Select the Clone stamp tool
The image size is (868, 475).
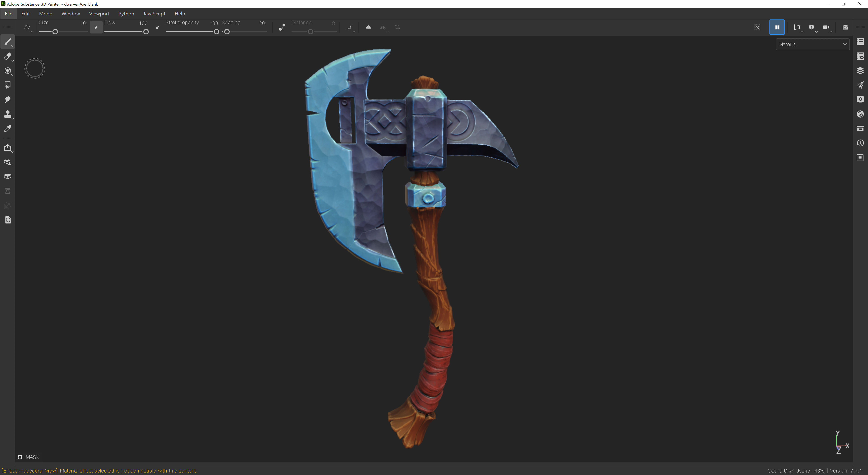tap(7, 114)
